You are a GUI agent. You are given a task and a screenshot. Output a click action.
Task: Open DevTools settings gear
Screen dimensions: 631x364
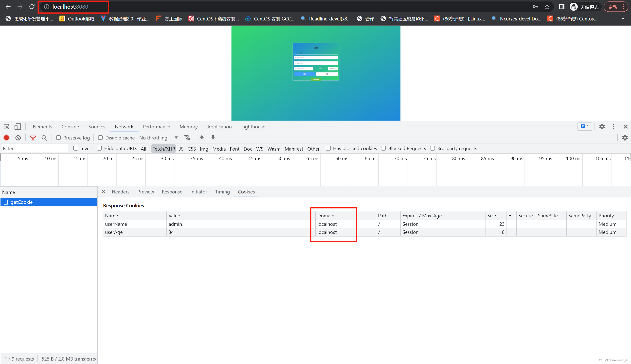(x=602, y=127)
